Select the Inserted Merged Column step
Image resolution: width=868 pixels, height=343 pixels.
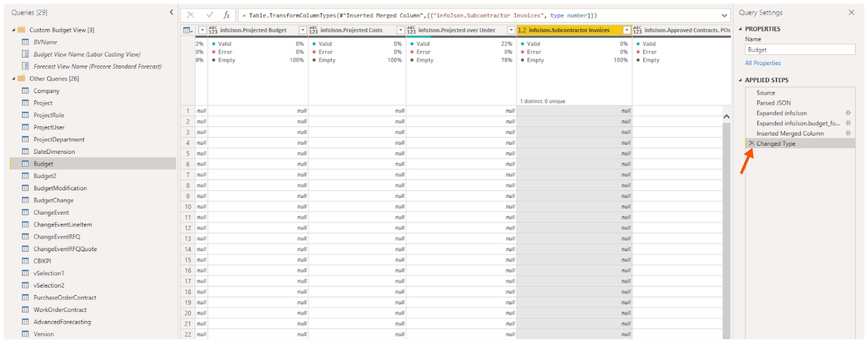click(x=790, y=133)
